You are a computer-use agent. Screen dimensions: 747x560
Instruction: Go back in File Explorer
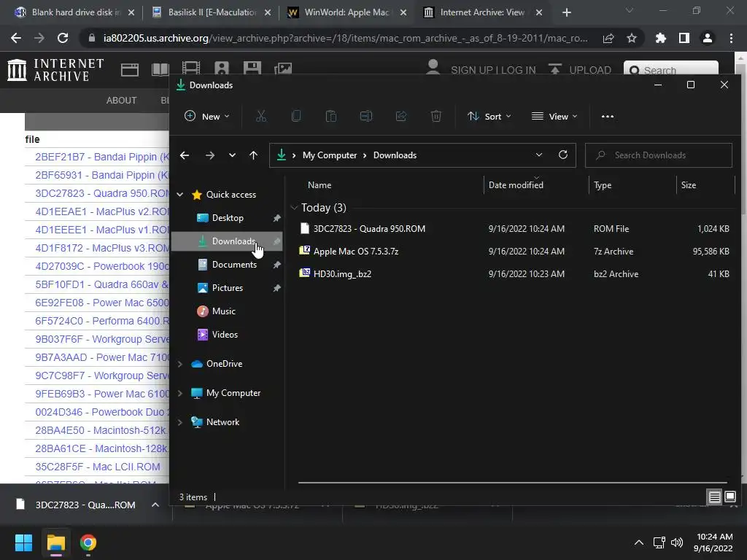[185, 155]
